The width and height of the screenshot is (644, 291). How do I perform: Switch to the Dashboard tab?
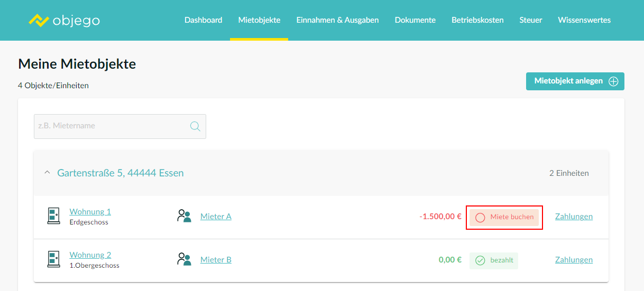pos(203,20)
